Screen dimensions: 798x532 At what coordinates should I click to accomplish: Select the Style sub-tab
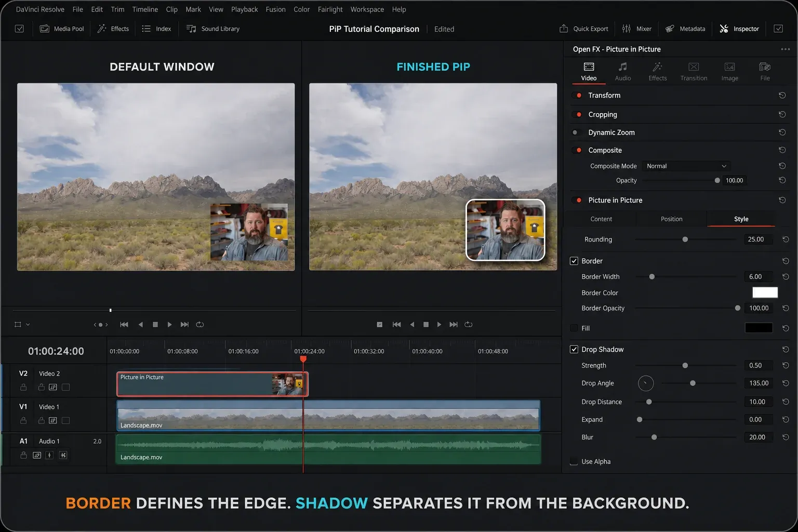coord(741,219)
